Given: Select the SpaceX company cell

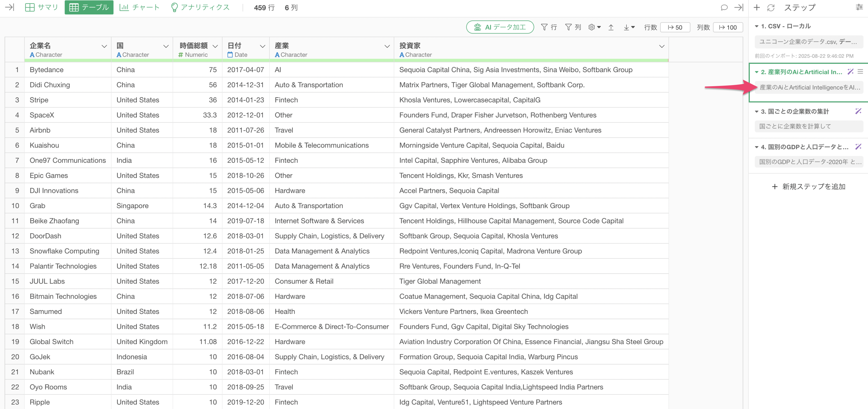Looking at the screenshot, I should (68, 115).
